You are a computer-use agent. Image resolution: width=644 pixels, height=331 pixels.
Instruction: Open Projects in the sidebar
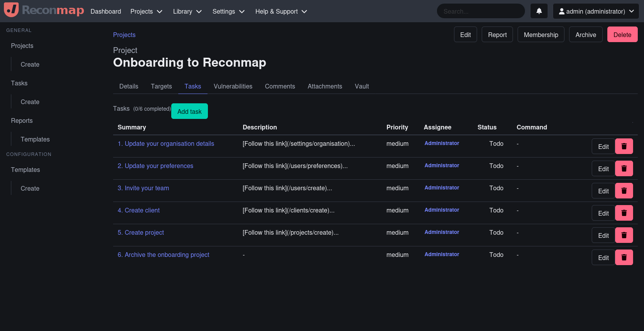pyautogui.click(x=22, y=46)
